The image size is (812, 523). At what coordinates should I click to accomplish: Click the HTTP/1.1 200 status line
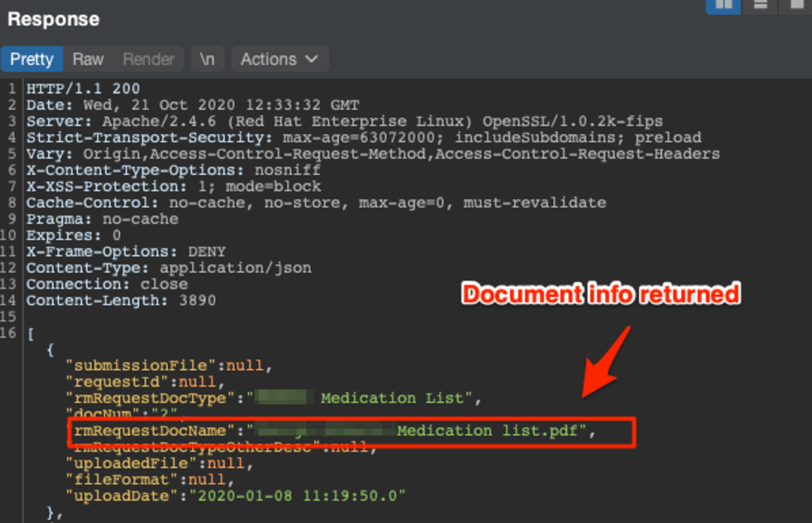[x=82, y=89]
